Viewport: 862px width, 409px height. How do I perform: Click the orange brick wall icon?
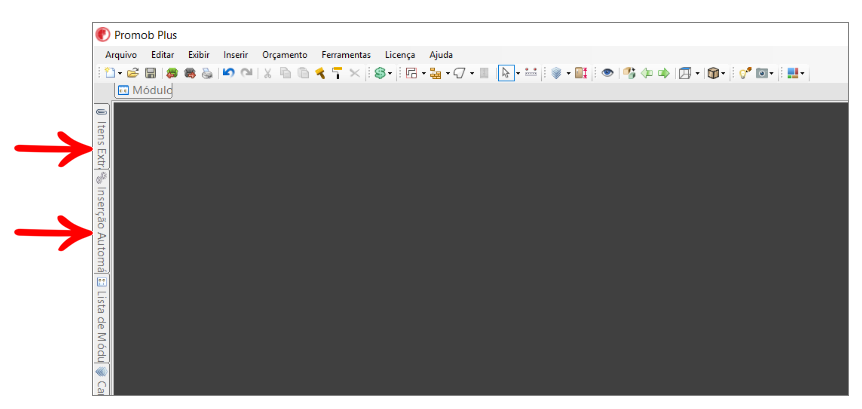436,73
